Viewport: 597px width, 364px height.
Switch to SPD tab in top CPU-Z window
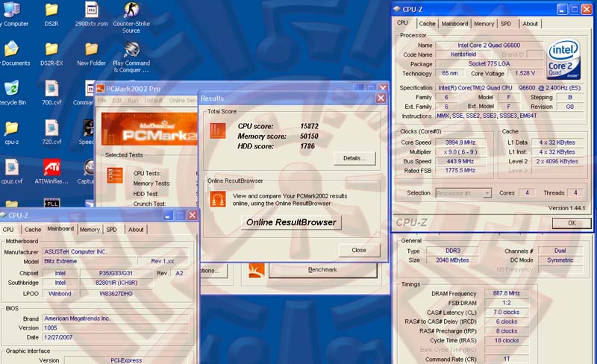(506, 24)
